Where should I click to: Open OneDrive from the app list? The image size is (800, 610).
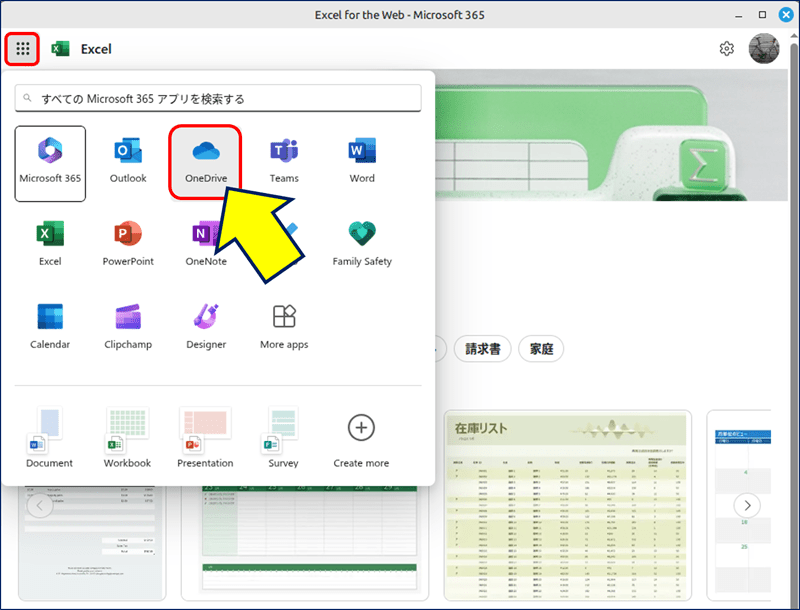click(x=206, y=162)
